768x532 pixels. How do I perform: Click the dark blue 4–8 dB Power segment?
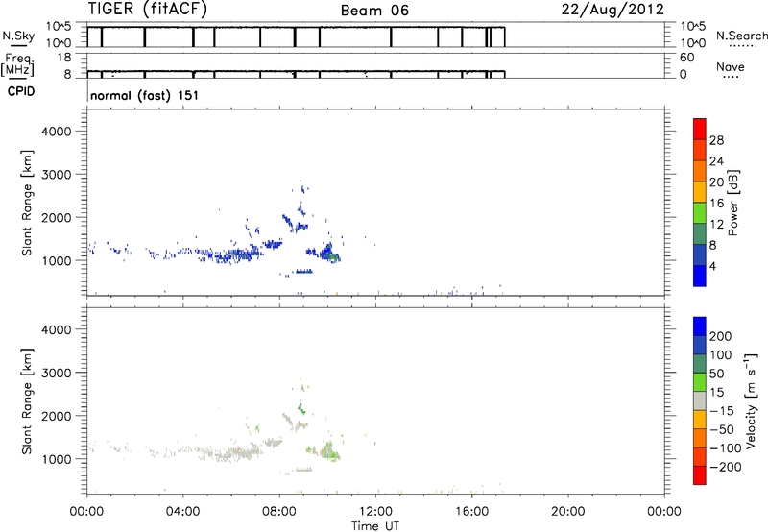pyautogui.click(x=700, y=254)
